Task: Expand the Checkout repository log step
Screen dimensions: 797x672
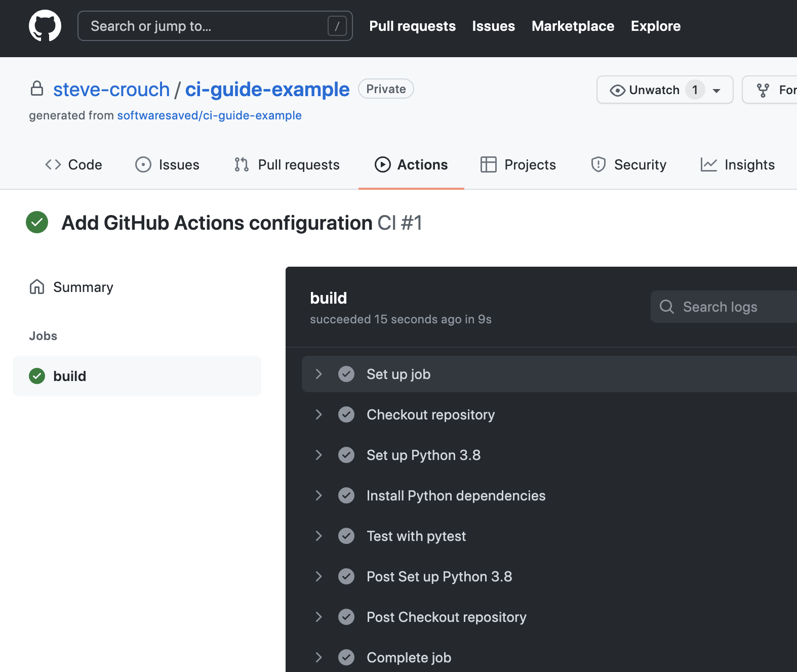Action: tap(318, 414)
